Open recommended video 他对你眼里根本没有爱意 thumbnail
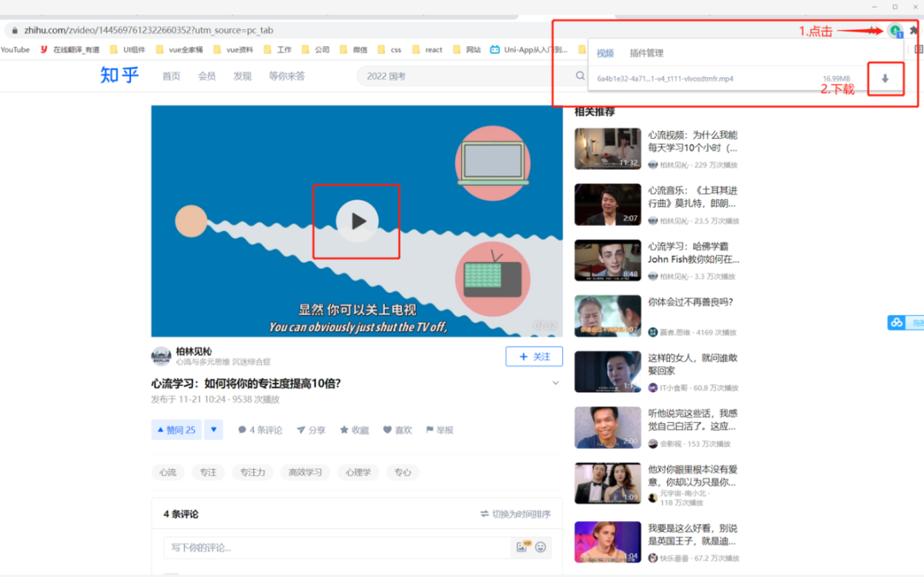 coord(607,484)
